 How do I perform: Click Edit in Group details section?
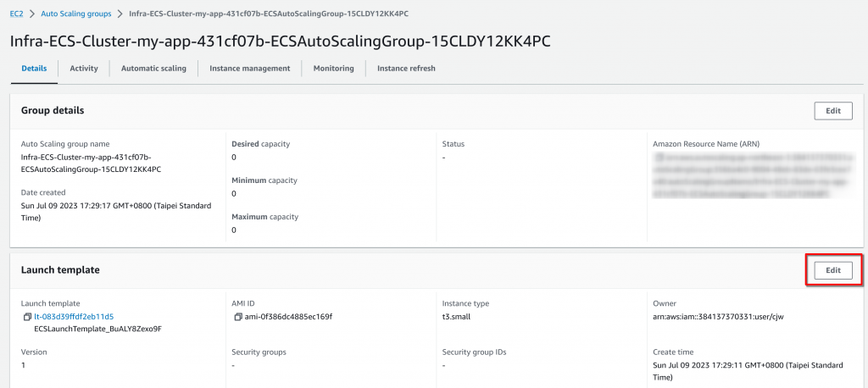tap(832, 110)
